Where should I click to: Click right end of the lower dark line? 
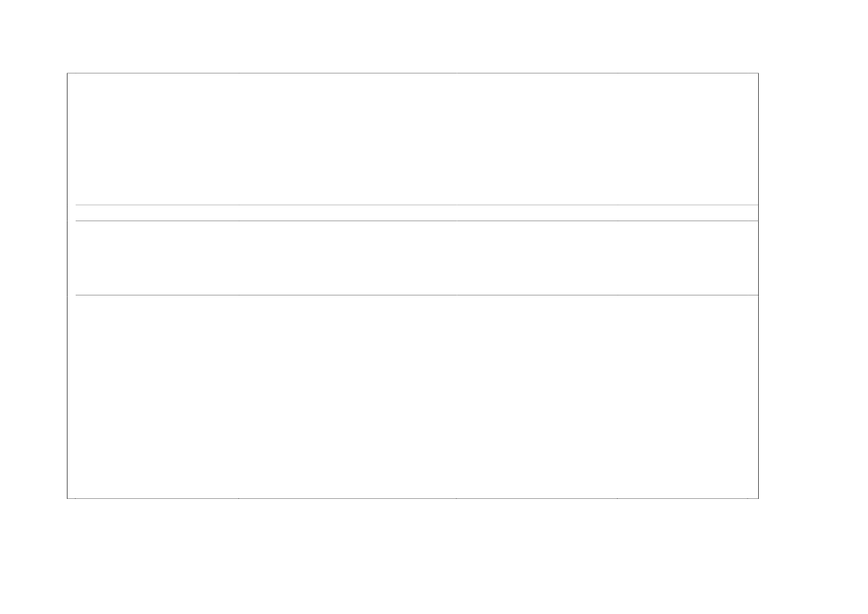[757, 295]
